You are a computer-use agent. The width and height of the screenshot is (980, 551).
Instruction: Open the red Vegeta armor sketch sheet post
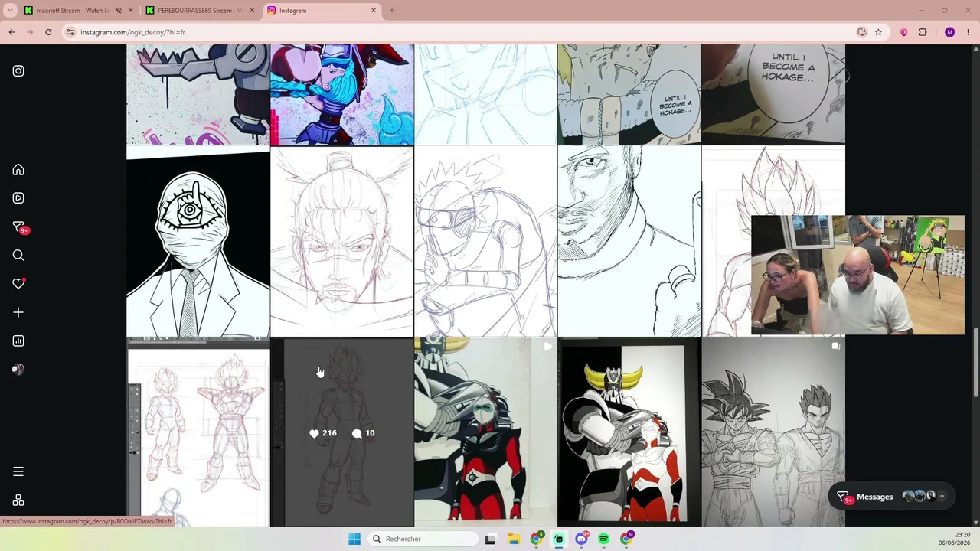[x=198, y=432]
